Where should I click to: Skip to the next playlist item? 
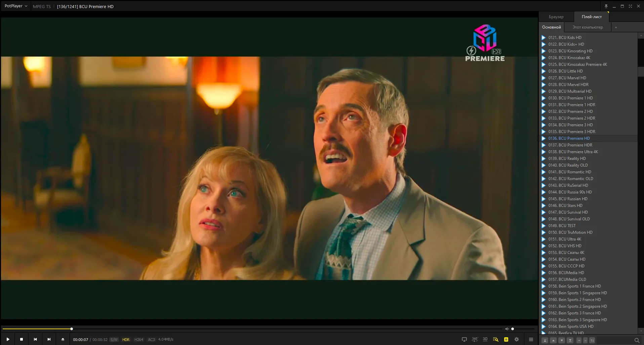[49, 339]
